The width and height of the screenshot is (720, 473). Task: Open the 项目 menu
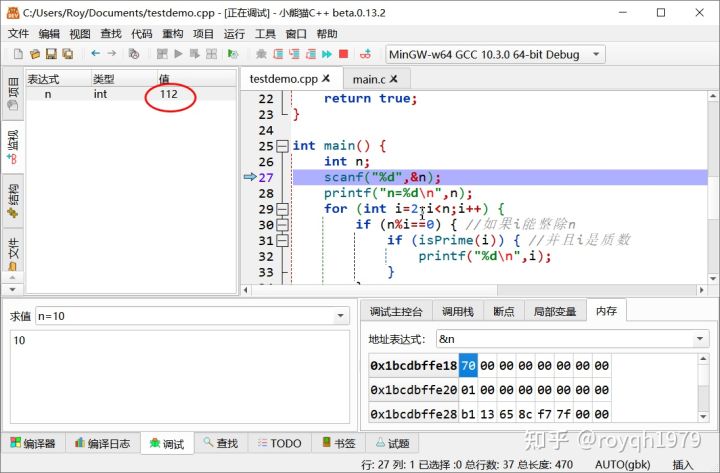click(203, 34)
